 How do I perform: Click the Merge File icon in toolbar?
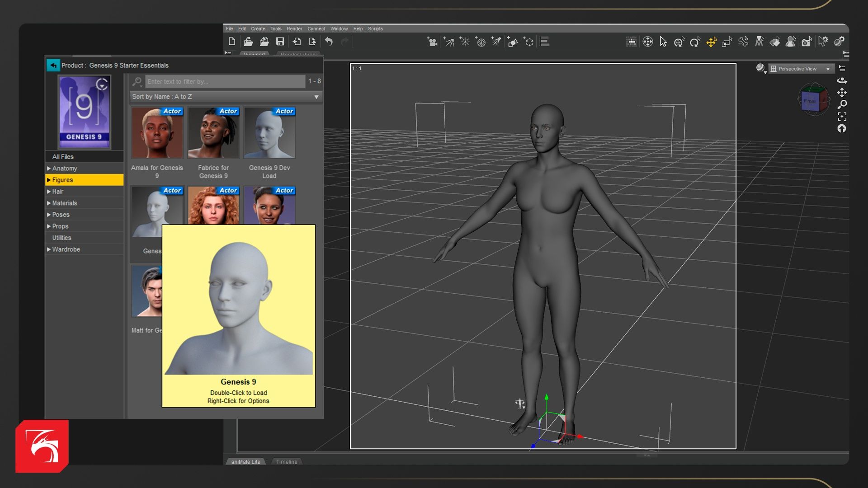(x=264, y=42)
